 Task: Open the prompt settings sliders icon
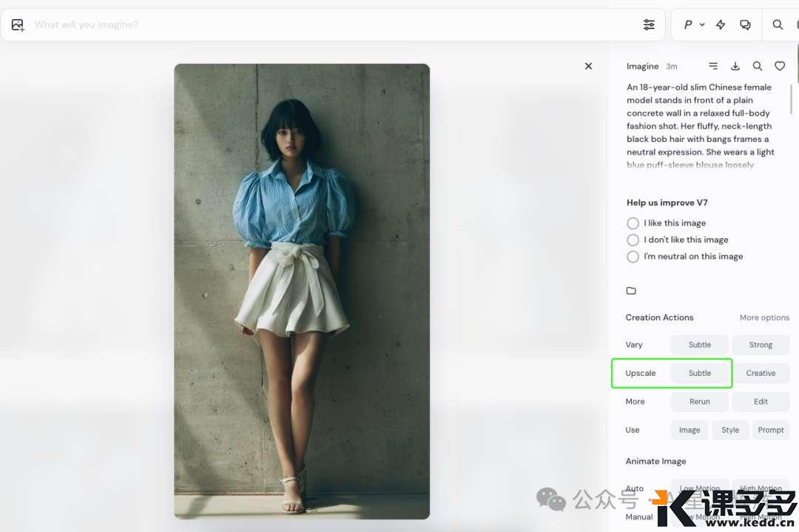649,25
